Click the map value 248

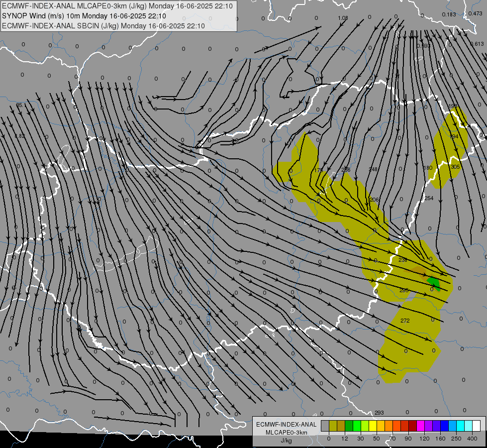click(373, 169)
